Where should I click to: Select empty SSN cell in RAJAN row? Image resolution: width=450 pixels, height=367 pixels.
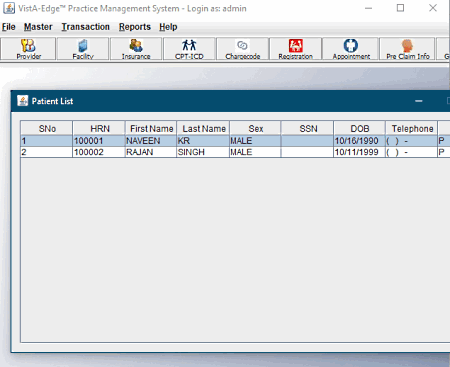pyautogui.click(x=307, y=152)
